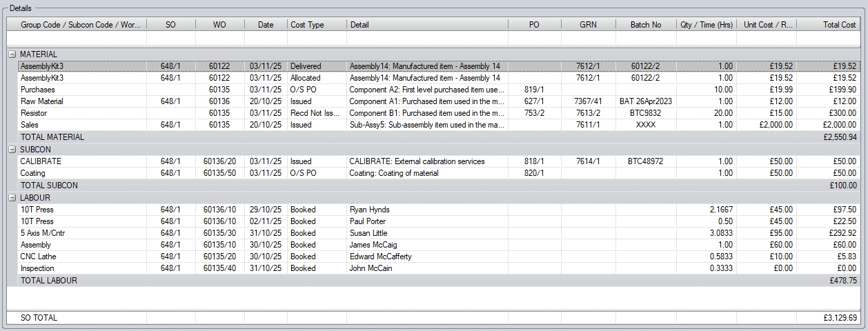The image size is (868, 331).
Task: Collapse the LABOUR group
Action: coord(12,198)
